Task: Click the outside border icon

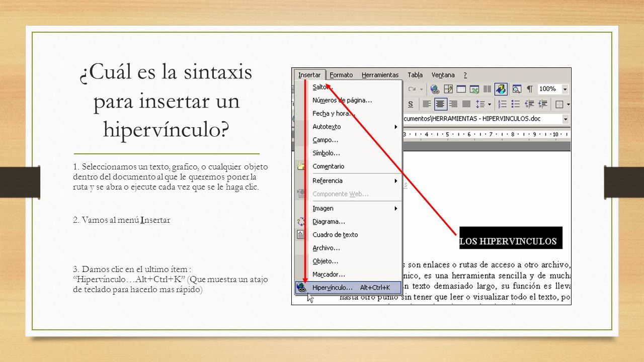Action: pyautogui.click(x=559, y=104)
